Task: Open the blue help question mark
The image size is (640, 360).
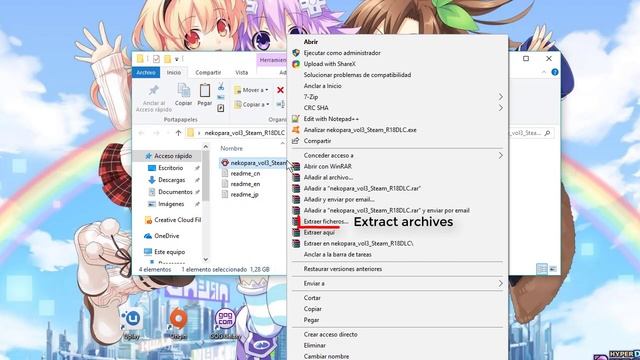Action: click(x=555, y=72)
